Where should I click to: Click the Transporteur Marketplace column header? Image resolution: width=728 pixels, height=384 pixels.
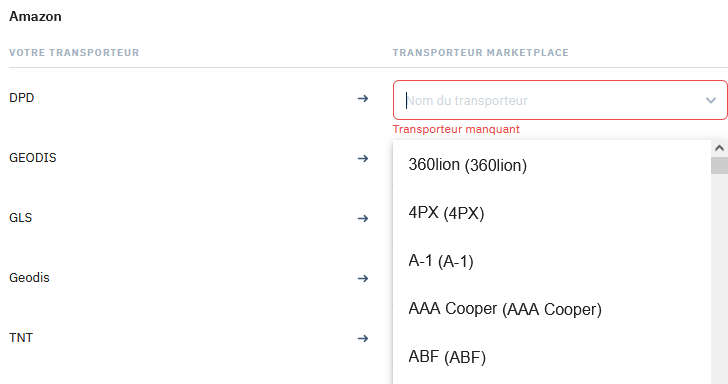pyautogui.click(x=481, y=52)
